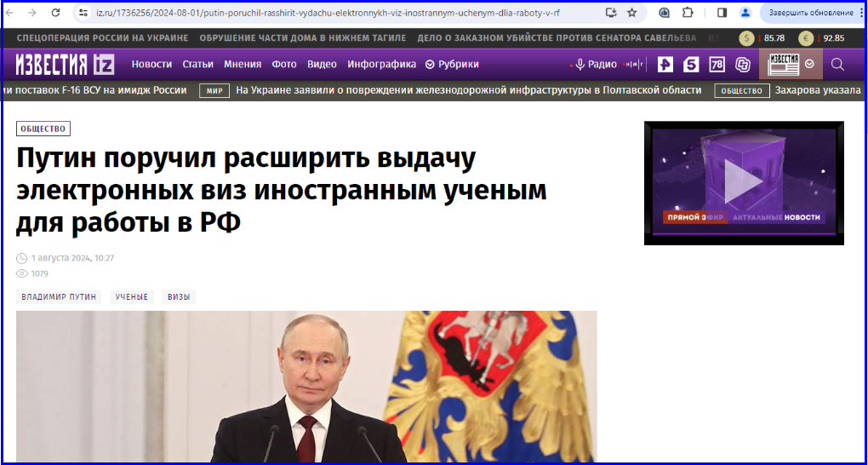Image resolution: width=868 pixels, height=465 pixels.
Task: Open Обрушение части дома в Нижнем Тагиле
Action: point(303,38)
